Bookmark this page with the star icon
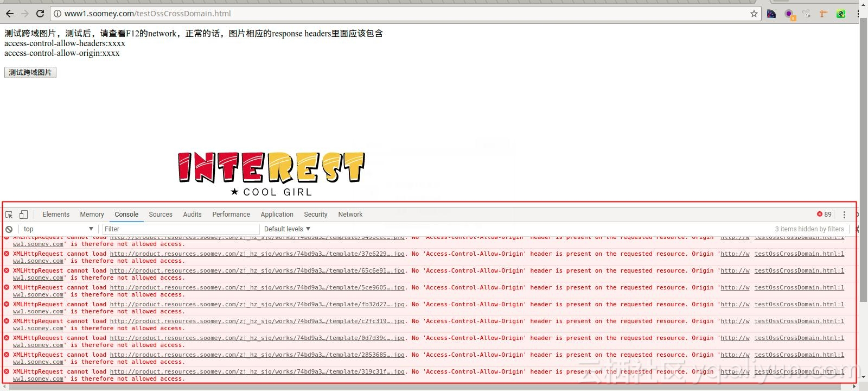The image size is (868, 391). click(x=754, y=14)
